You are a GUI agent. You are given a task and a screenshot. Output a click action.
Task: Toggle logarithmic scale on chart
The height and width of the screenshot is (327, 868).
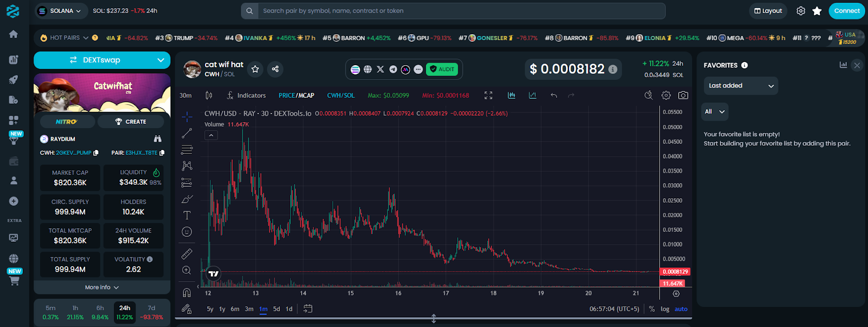pyautogui.click(x=665, y=309)
